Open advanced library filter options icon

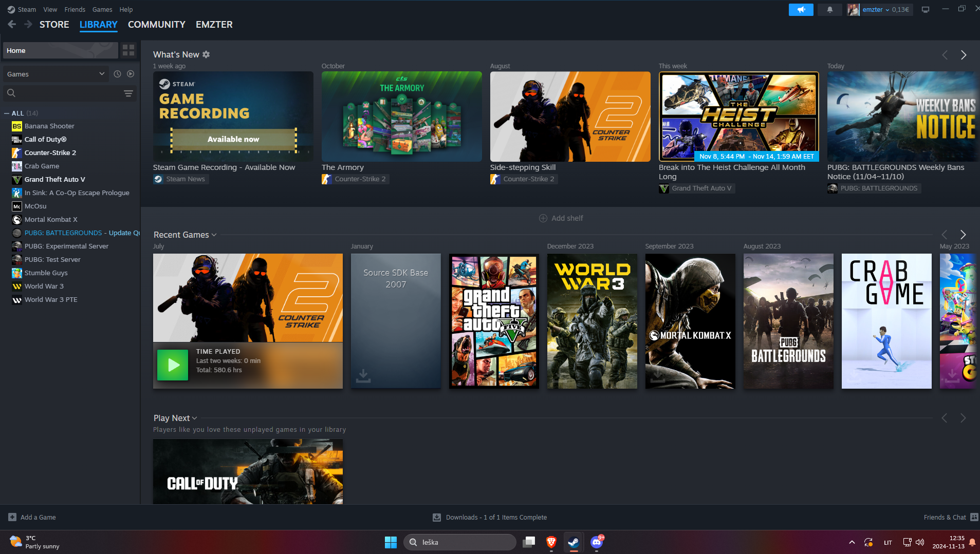[128, 93]
